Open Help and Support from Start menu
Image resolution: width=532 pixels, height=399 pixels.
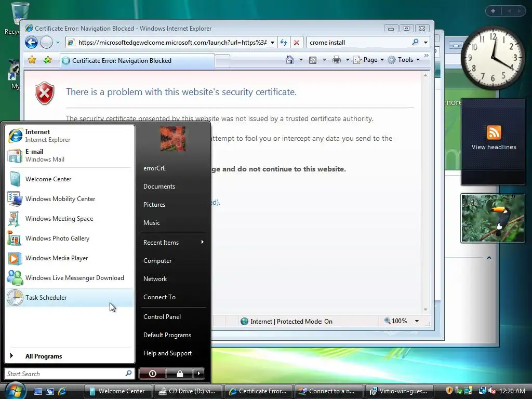point(173,353)
